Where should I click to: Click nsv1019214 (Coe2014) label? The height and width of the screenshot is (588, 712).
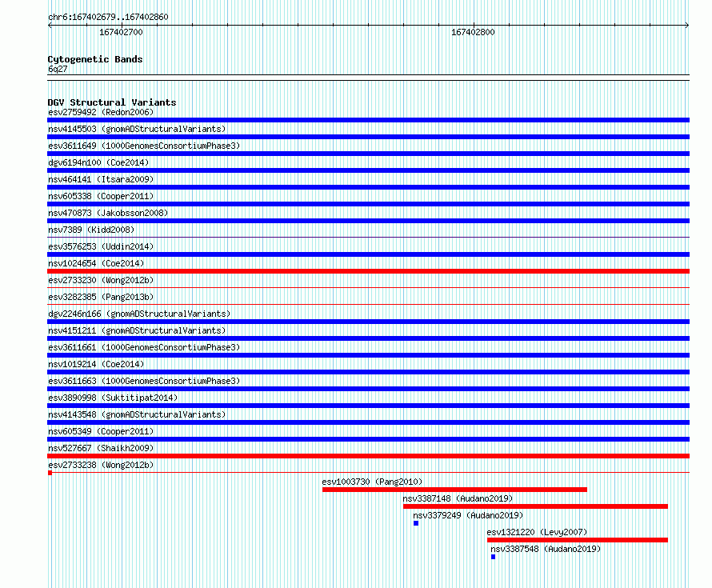click(x=96, y=364)
